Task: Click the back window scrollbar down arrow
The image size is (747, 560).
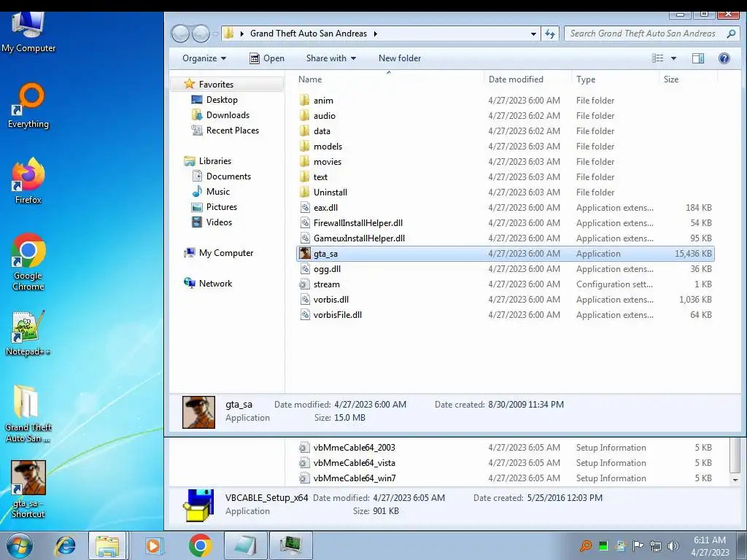Action: coord(735,480)
